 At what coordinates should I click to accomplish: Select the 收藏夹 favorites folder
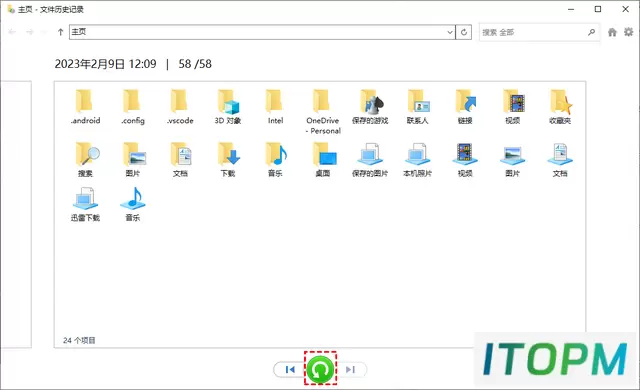(560, 107)
